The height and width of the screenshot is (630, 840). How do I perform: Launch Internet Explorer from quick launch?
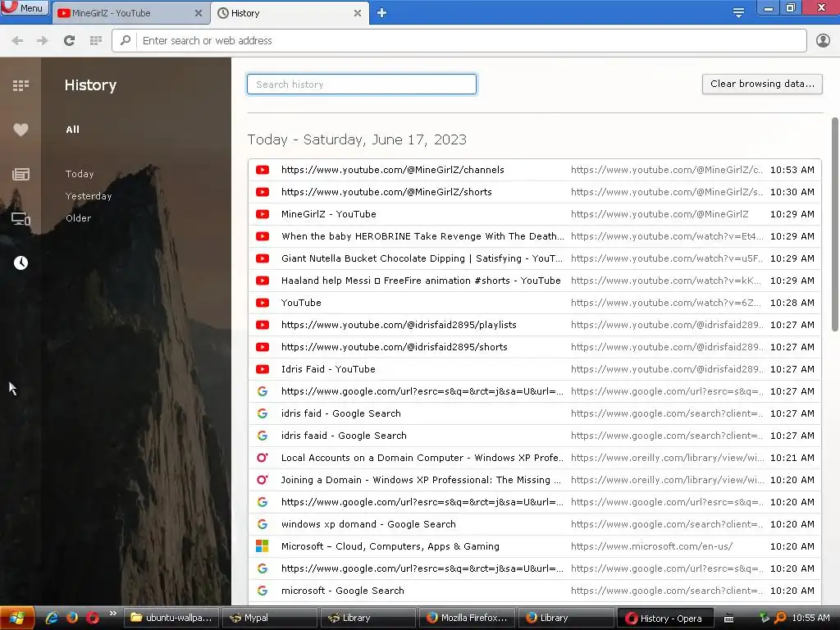coord(52,618)
